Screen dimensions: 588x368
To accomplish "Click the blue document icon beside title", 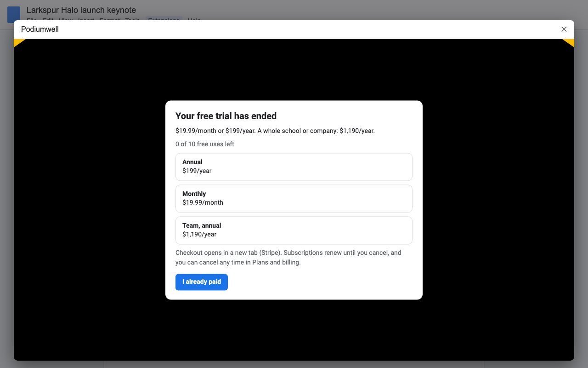I will (14, 15).
